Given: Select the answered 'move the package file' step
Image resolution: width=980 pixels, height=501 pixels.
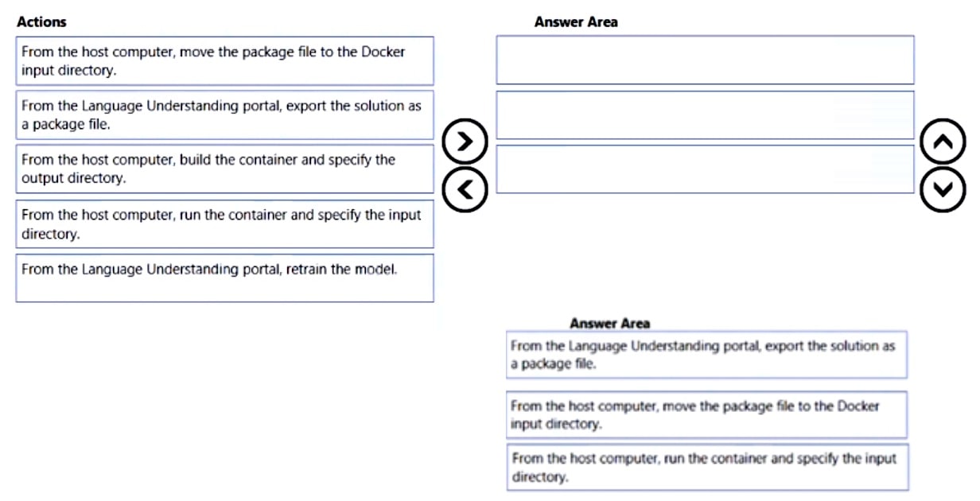Looking at the screenshot, I should tap(706, 414).
